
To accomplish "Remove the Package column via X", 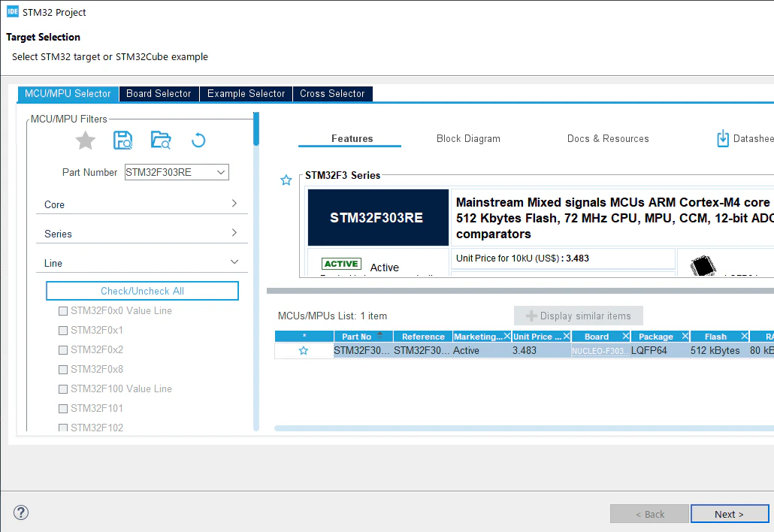I will point(685,336).
